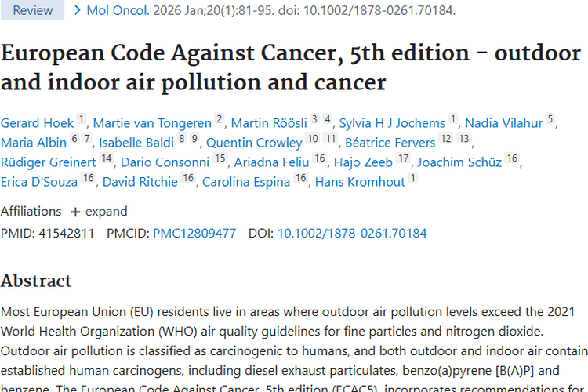This screenshot has height=392, width=588.
Task: Open the Review article type badge
Action: pyautogui.click(x=33, y=10)
